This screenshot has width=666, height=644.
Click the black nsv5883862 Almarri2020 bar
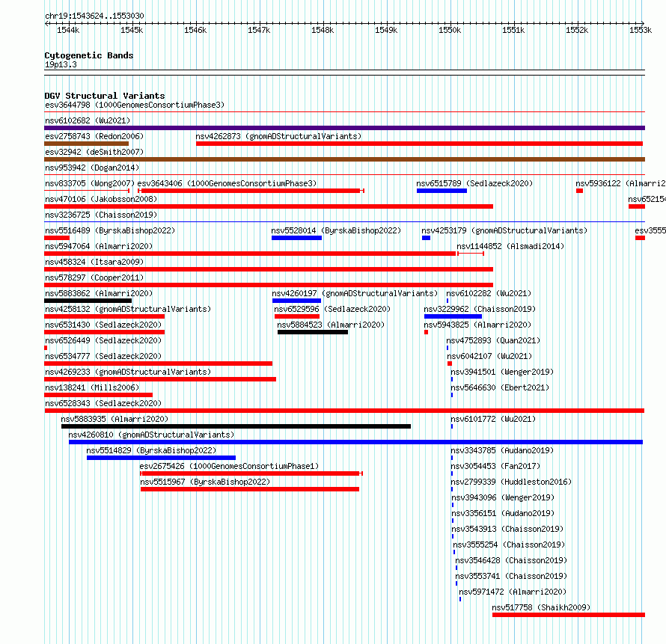coord(88,301)
